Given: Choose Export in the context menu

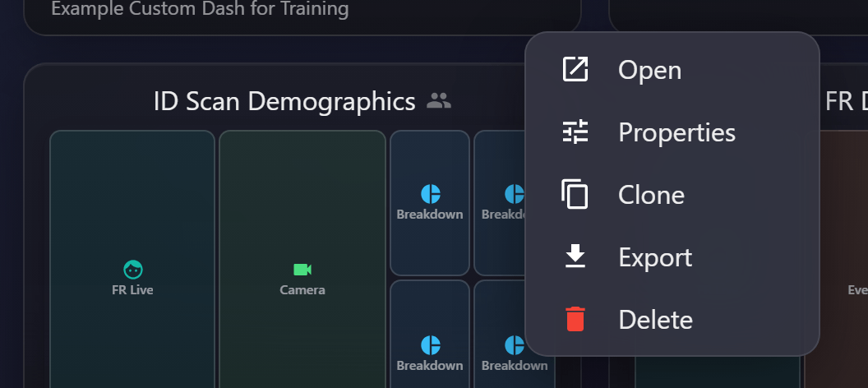Looking at the screenshot, I should [x=672, y=257].
